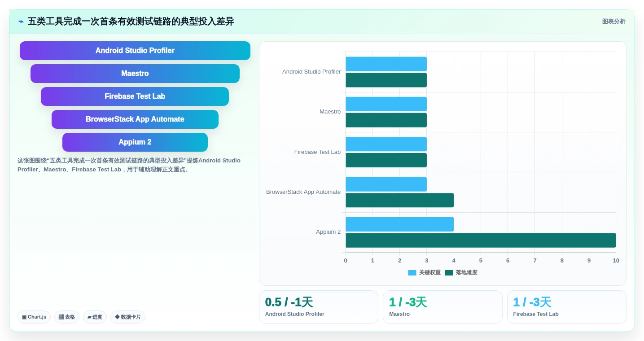Select the Maestro funnel stage

click(135, 74)
